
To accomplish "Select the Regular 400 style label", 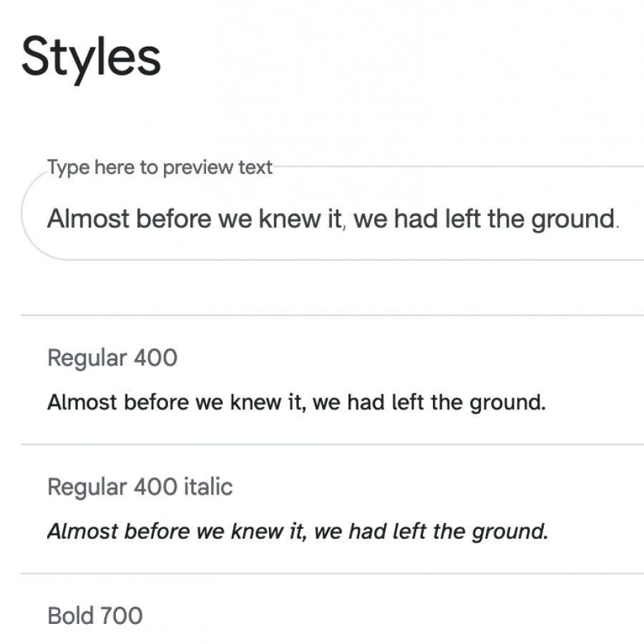I will [x=112, y=358].
